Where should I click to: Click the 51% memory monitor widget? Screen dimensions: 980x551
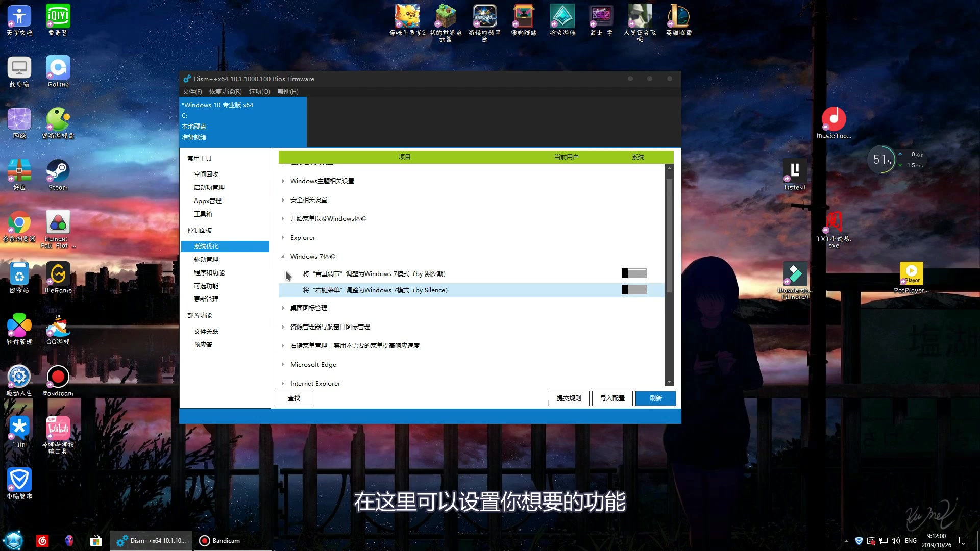(x=881, y=160)
